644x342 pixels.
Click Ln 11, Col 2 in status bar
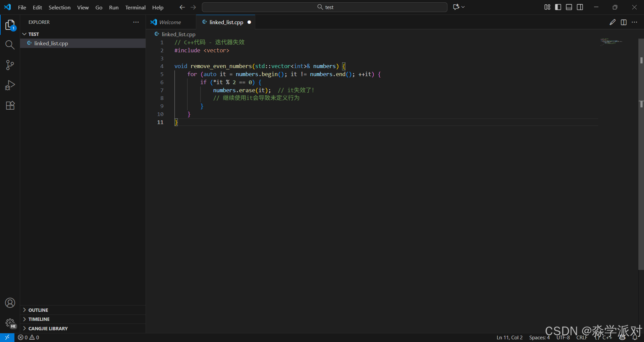pos(509,337)
